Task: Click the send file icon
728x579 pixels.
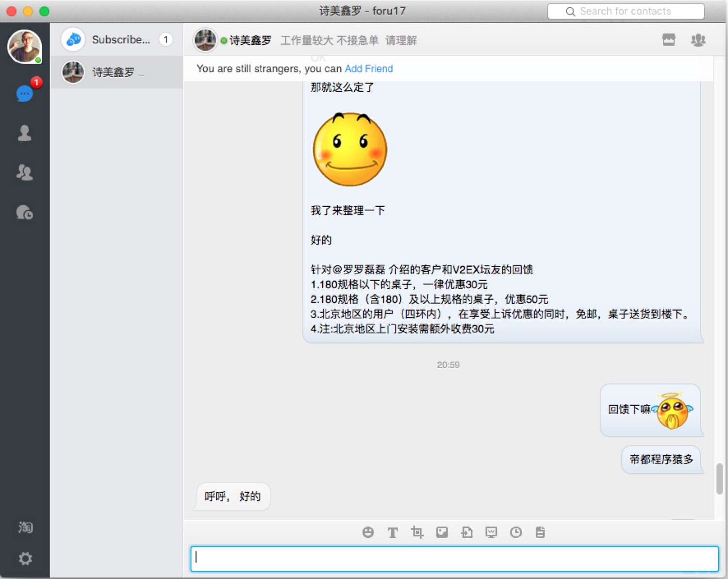Action: coord(466,532)
